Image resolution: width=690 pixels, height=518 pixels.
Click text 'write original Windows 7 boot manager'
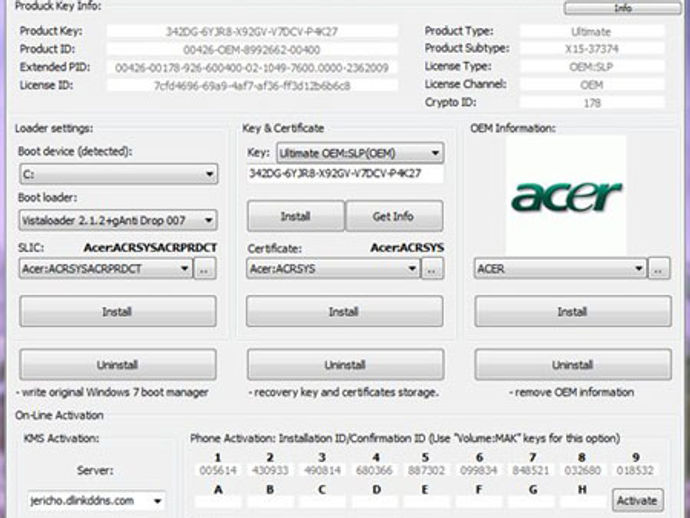point(115,393)
